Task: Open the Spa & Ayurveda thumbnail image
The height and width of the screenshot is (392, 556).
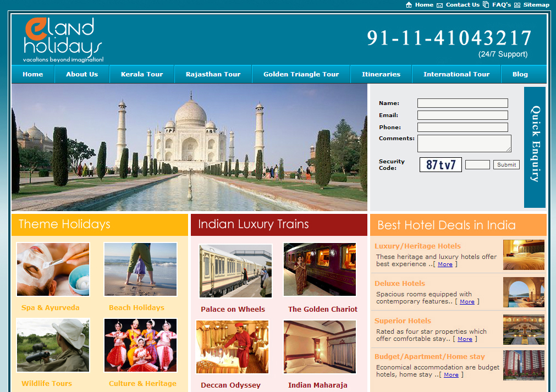Action: point(53,270)
